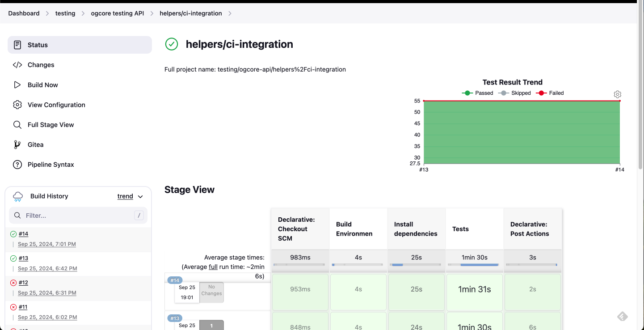Click the floating logo icon at the bottom right
644x330 pixels.
tap(623, 317)
